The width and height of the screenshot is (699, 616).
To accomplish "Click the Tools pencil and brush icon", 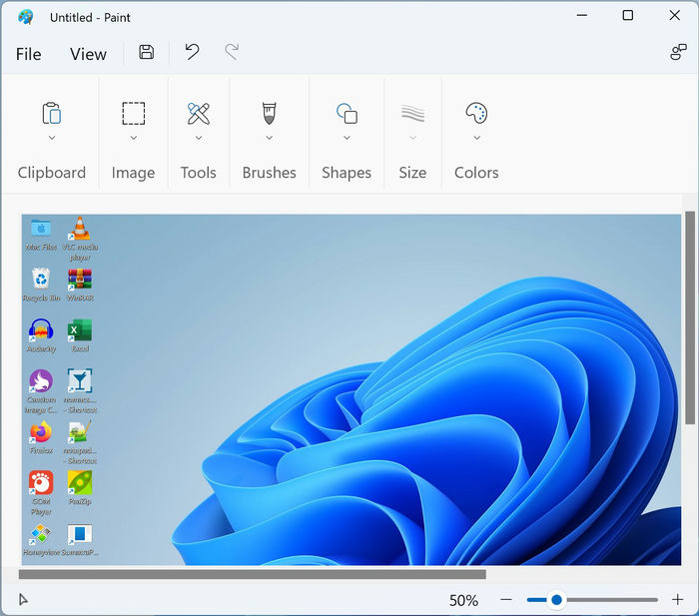I will click(199, 113).
